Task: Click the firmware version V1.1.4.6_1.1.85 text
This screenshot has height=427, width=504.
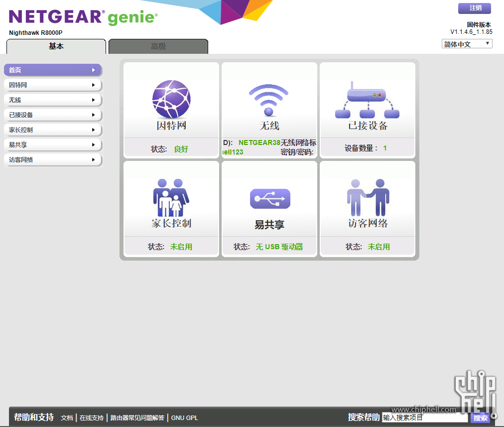Action: tap(471, 32)
